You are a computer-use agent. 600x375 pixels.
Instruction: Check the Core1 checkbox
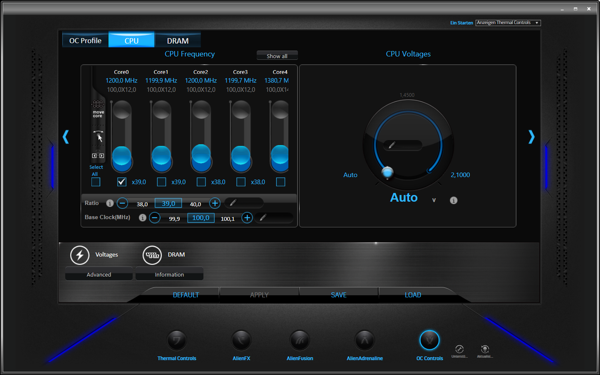pyautogui.click(x=161, y=182)
